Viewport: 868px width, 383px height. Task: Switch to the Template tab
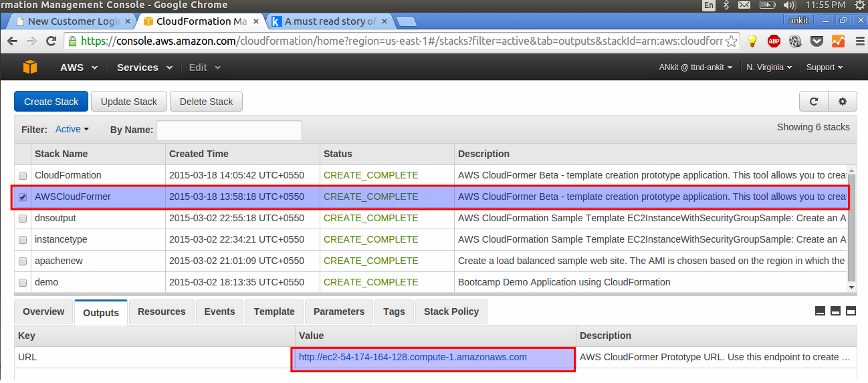coord(274,311)
